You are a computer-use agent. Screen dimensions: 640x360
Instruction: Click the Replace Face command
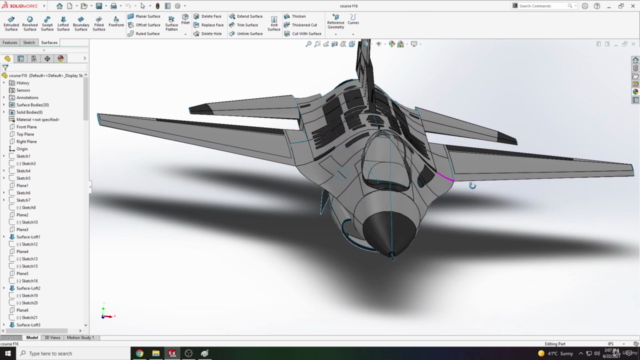coord(208,25)
